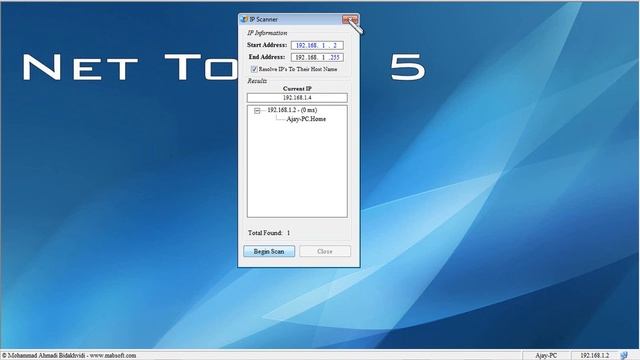Click the Begin Scan button
The image size is (640, 360).
point(269,251)
